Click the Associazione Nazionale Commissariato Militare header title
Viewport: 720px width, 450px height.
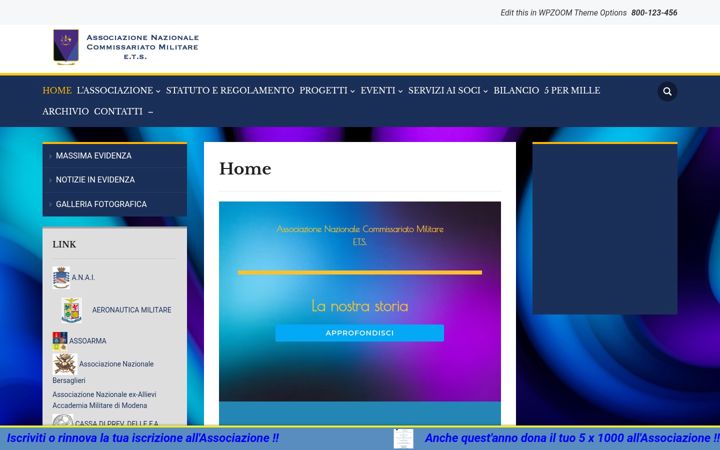coord(142,47)
